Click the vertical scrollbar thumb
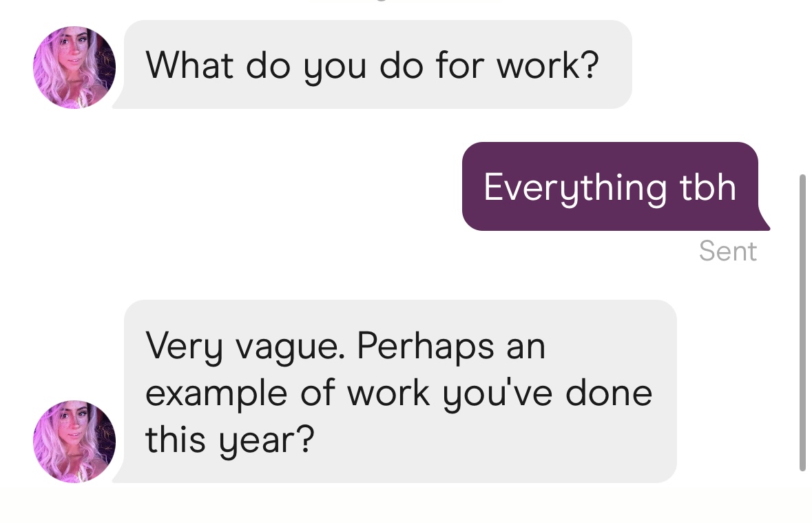Viewport: 812px width, 523px height. tap(802, 322)
